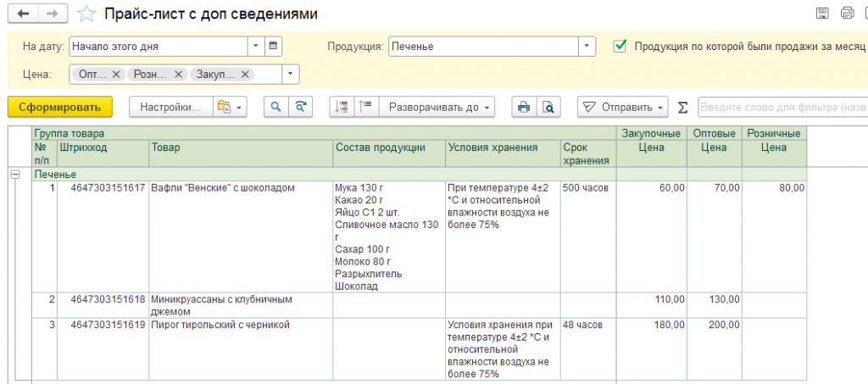Click the back navigation arrow
868x384 pixels.
pyautogui.click(x=23, y=14)
